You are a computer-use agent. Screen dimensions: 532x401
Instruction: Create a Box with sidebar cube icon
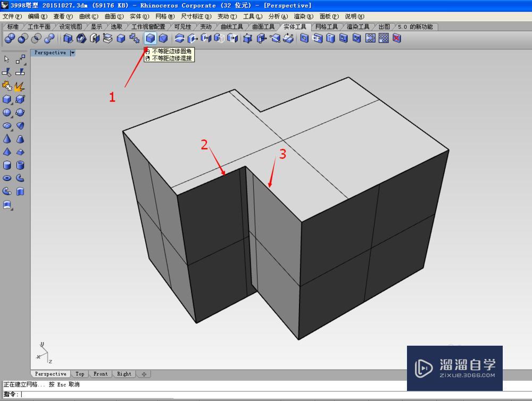point(7,99)
